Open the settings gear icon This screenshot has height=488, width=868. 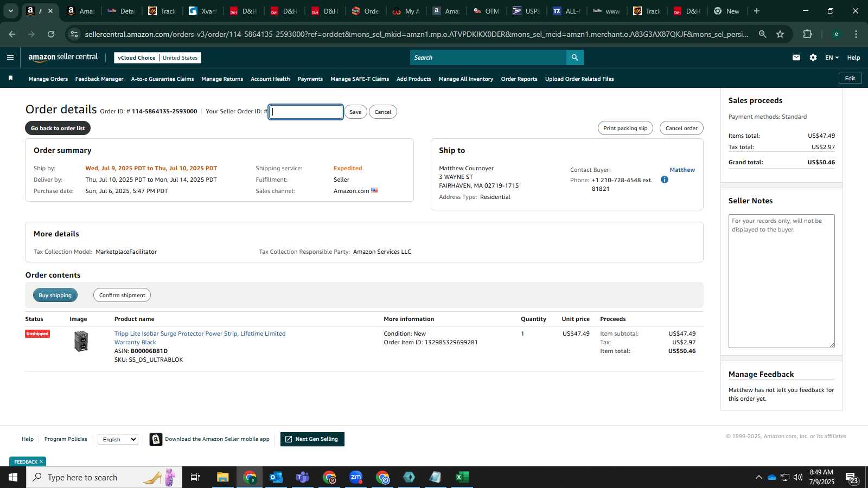813,57
